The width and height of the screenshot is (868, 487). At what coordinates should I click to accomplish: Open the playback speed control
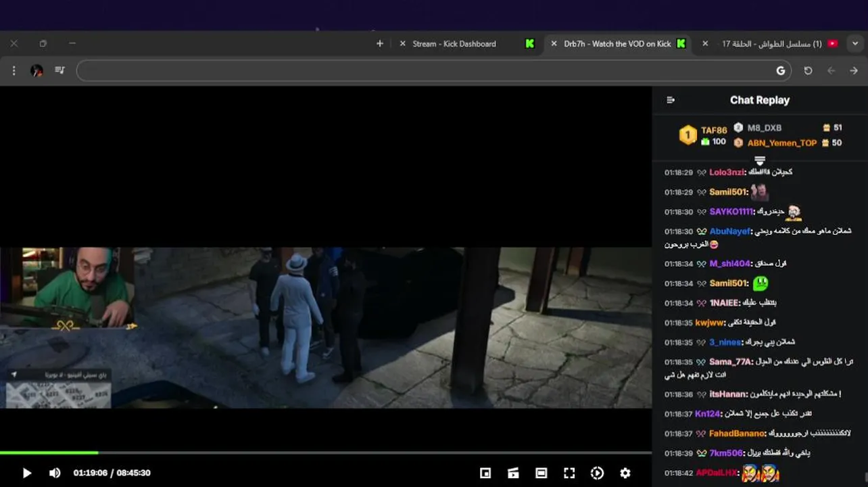[597, 473]
